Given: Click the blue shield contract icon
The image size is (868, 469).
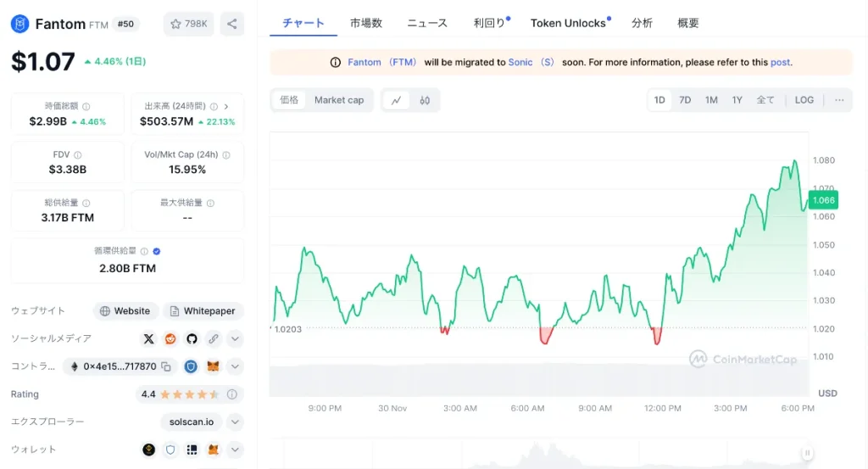Looking at the screenshot, I should pos(191,366).
